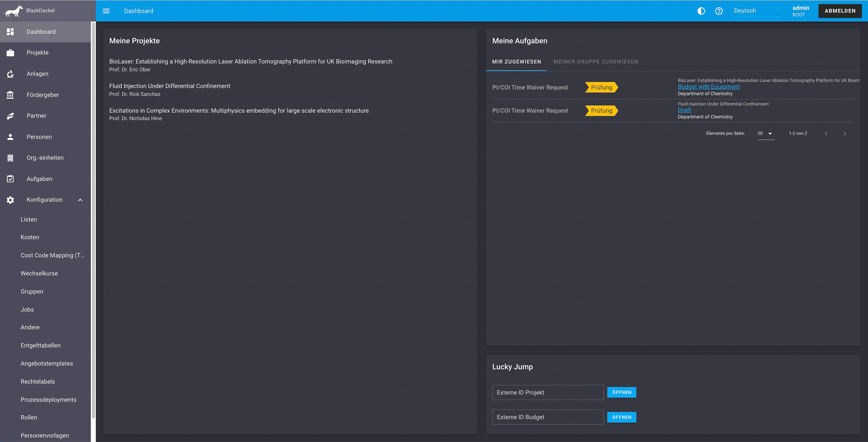Open Anlagen in the sidebar
The height and width of the screenshot is (442, 868).
pyautogui.click(x=45, y=74)
